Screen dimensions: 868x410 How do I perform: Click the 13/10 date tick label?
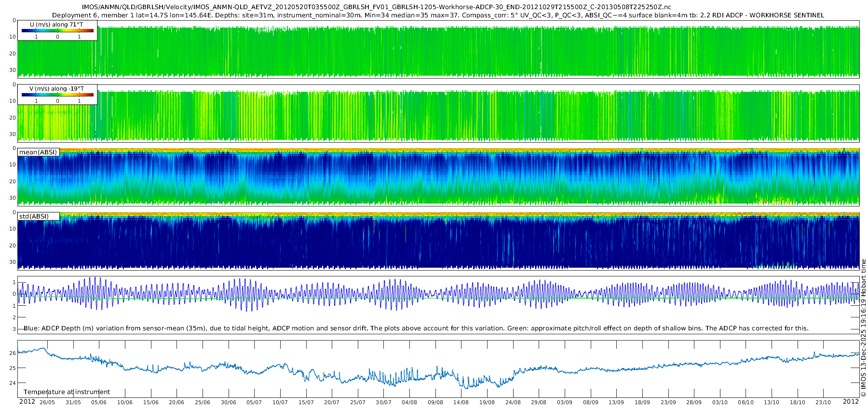tap(772, 402)
